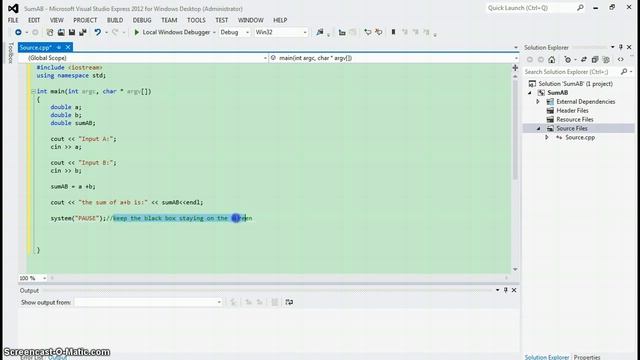Viewport: 640px width, 360px height.
Task: Collapse the SumAB project node
Action: [x=530, y=93]
